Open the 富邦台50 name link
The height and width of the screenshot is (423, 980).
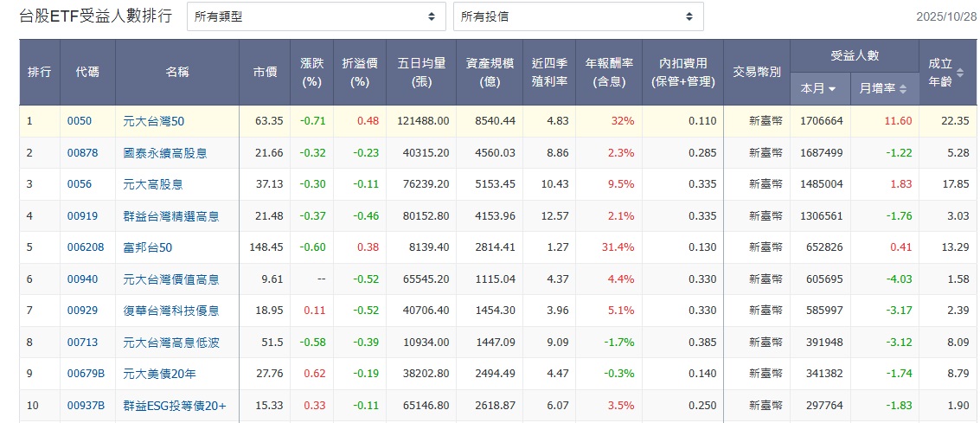click(148, 247)
